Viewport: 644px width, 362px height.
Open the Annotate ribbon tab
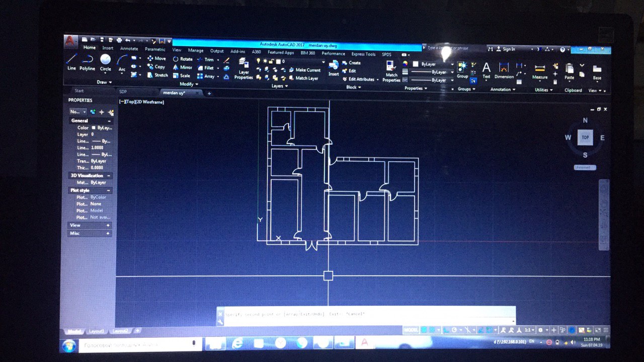[129, 49]
